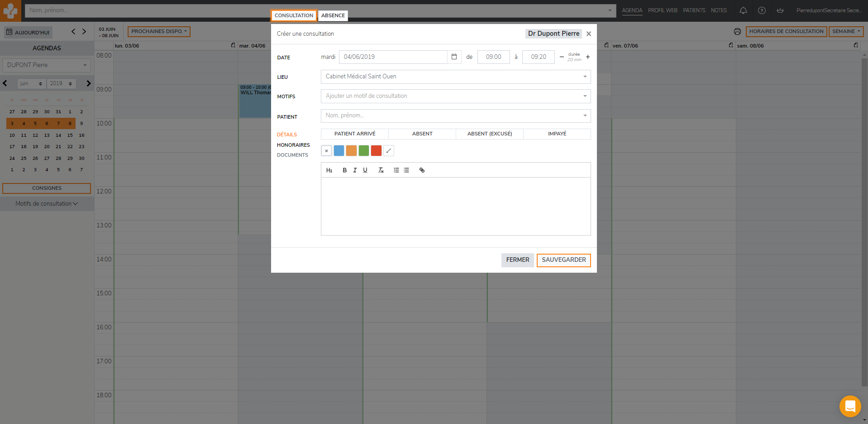Insert a numbered list in the notes

coord(396,170)
